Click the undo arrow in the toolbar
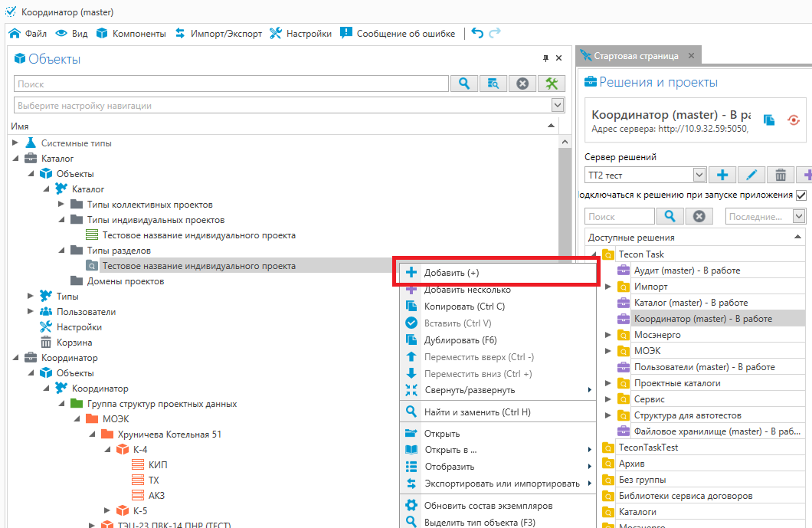 477,33
